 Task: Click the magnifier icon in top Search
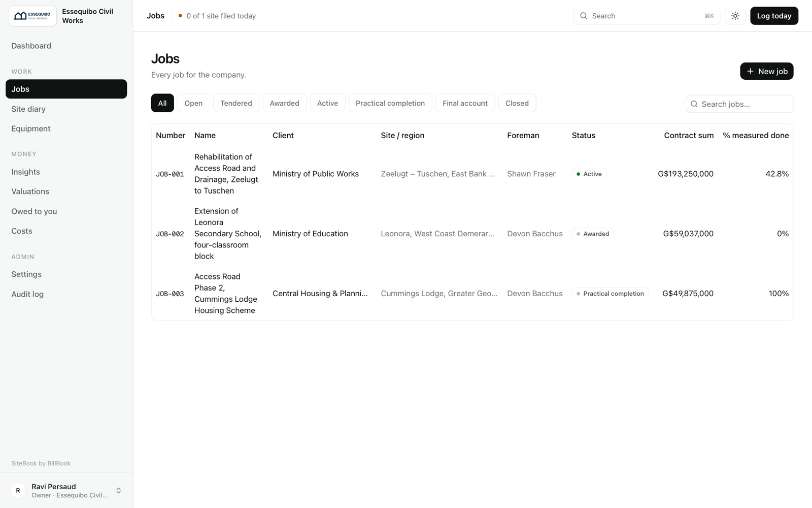coord(584,16)
